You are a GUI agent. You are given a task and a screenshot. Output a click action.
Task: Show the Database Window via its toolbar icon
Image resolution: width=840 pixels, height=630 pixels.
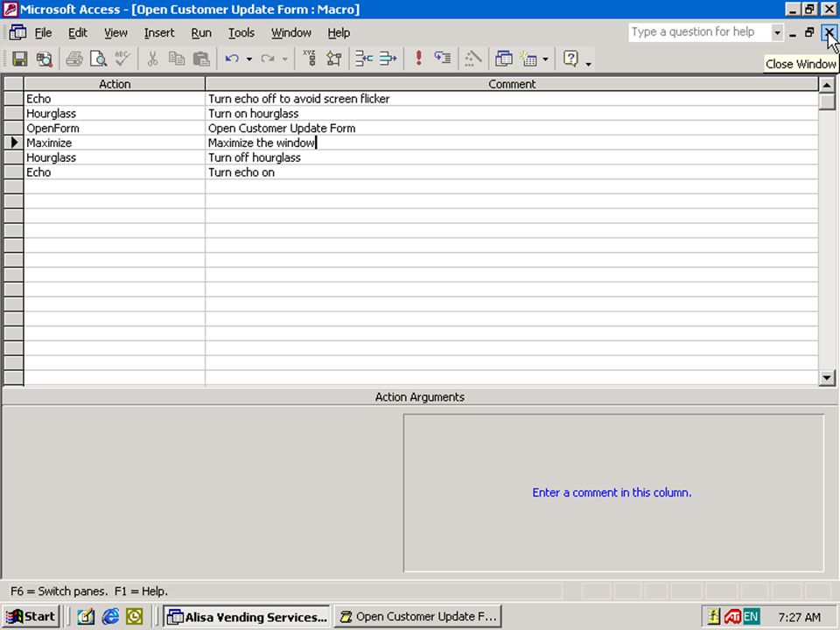tap(504, 59)
